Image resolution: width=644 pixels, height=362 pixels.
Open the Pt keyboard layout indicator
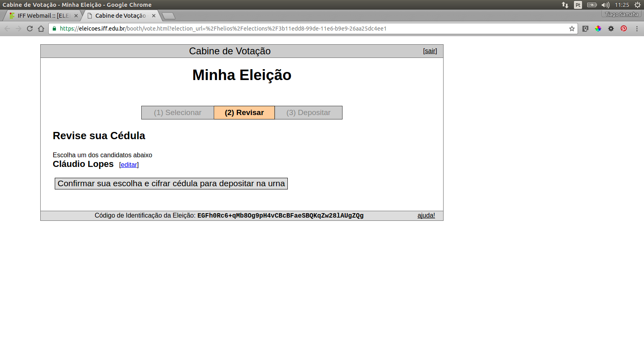coord(578,5)
